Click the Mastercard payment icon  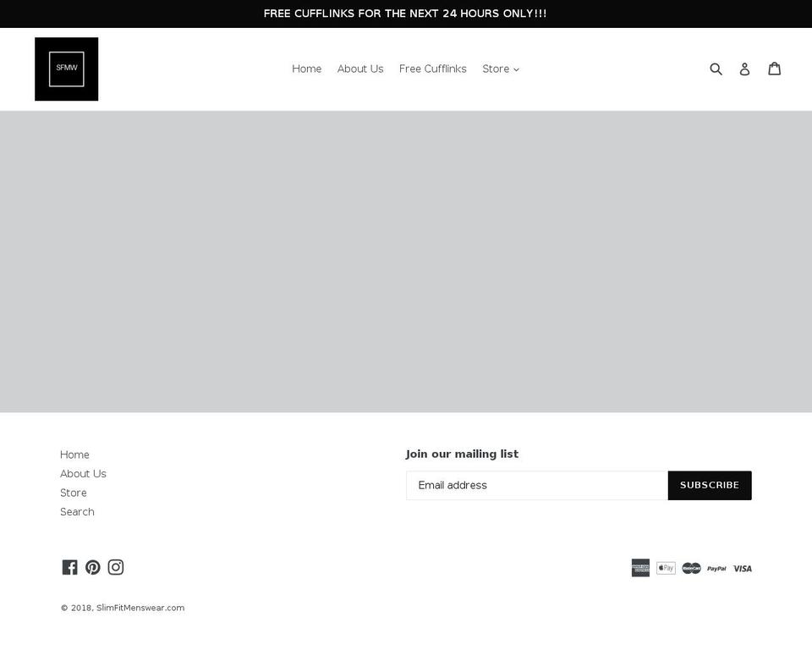click(x=691, y=569)
